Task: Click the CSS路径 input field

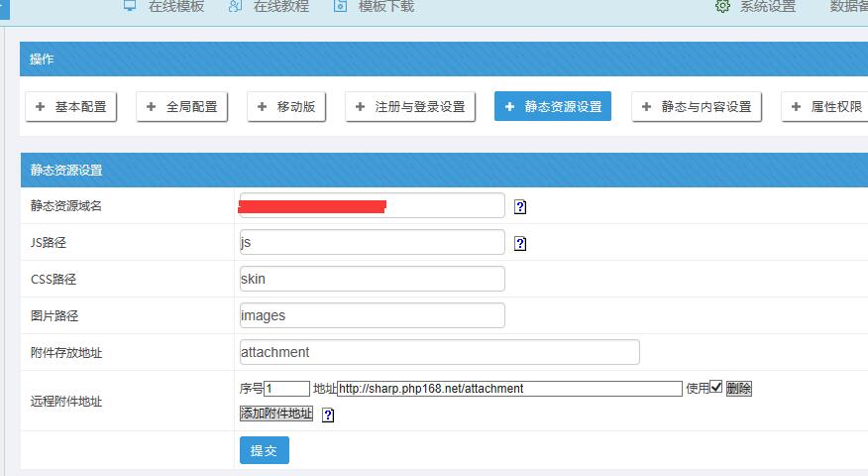Action: coord(372,279)
